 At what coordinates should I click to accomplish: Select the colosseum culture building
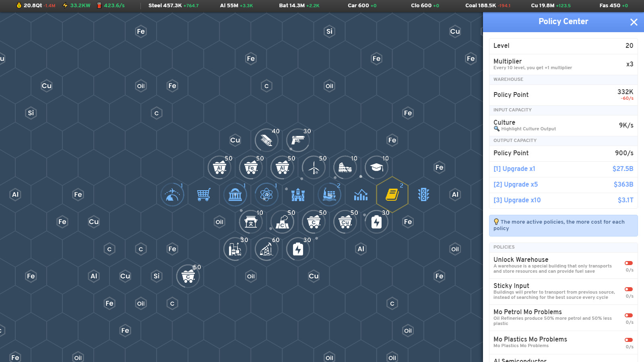point(345,167)
